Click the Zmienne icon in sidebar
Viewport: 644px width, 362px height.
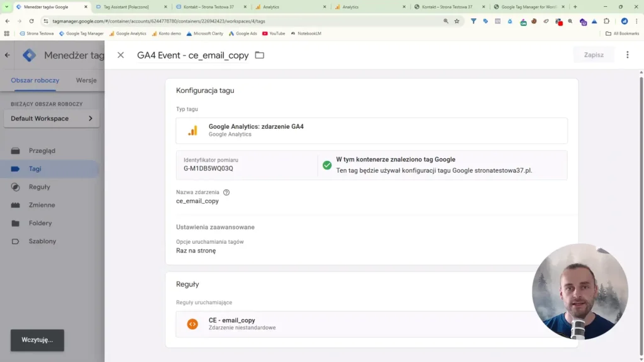(15, 205)
